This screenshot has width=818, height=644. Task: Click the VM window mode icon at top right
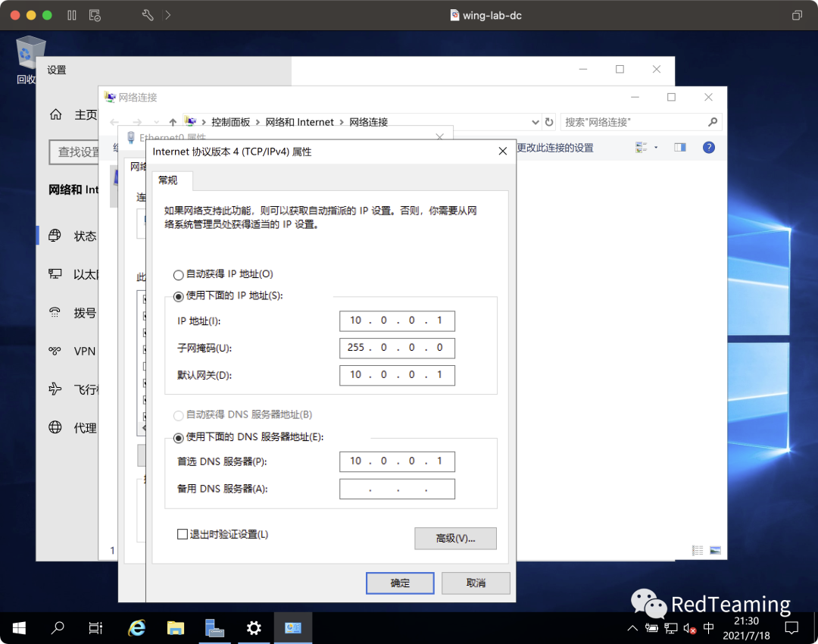(797, 15)
